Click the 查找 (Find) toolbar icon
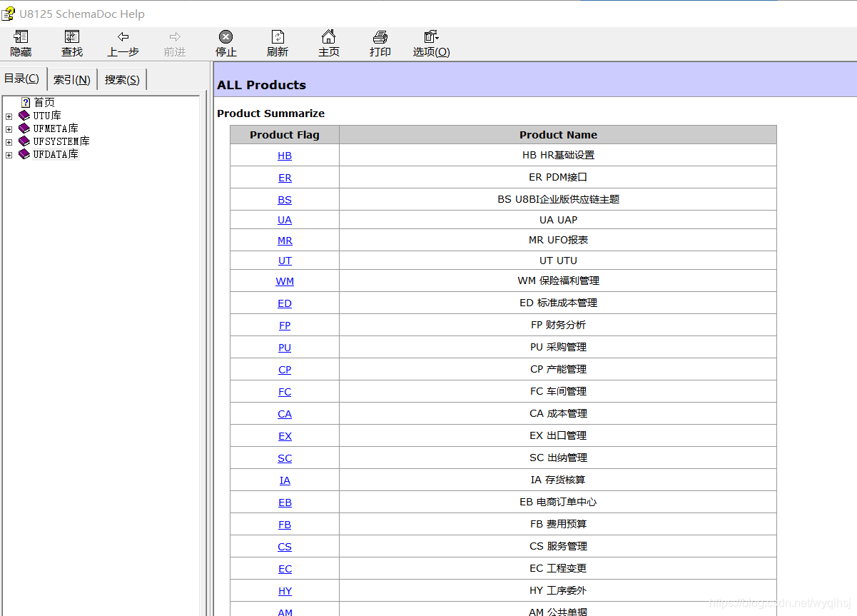This screenshot has height=616, width=857. [x=72, y=37]
